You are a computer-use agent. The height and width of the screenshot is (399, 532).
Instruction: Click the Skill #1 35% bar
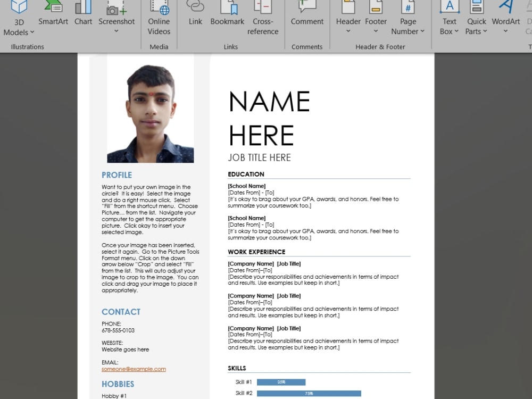click(281, 382)
